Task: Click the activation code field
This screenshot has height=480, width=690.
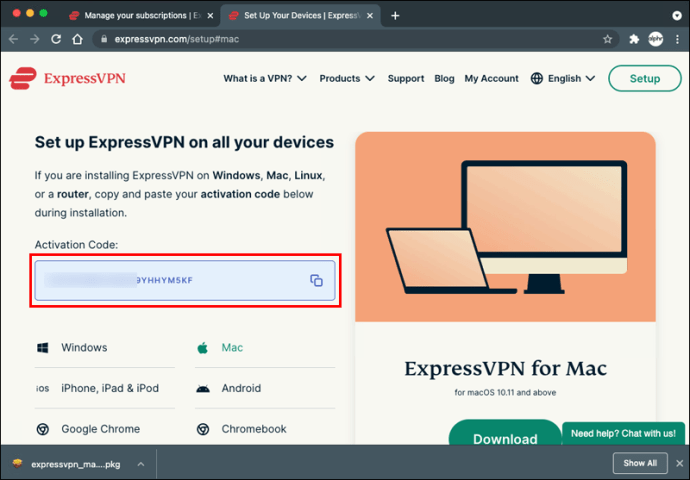Action: pos(185,280)
